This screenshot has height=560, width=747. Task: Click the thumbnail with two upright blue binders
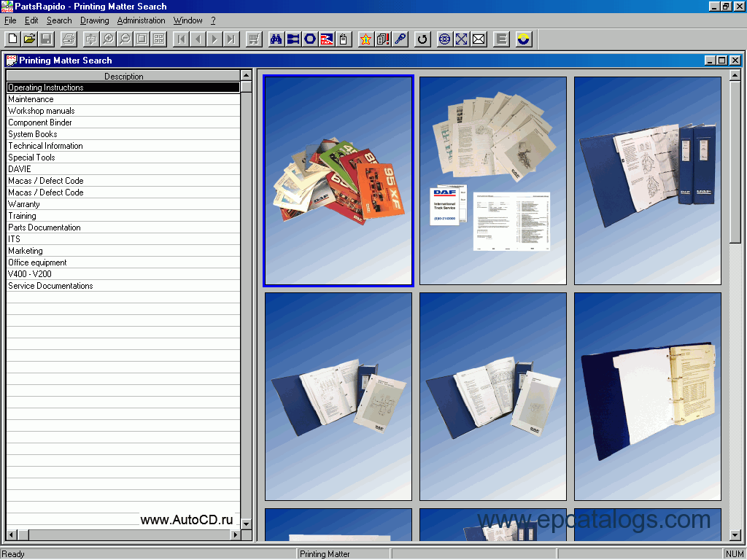pyautogui.click(x=648, y=181)
